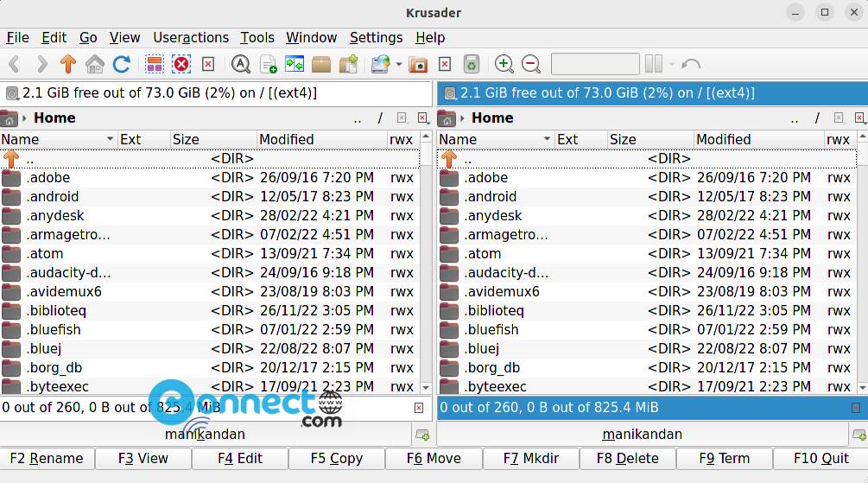Create a new text file with document-plus icon
Screen dimensions: 868x483
268,64
